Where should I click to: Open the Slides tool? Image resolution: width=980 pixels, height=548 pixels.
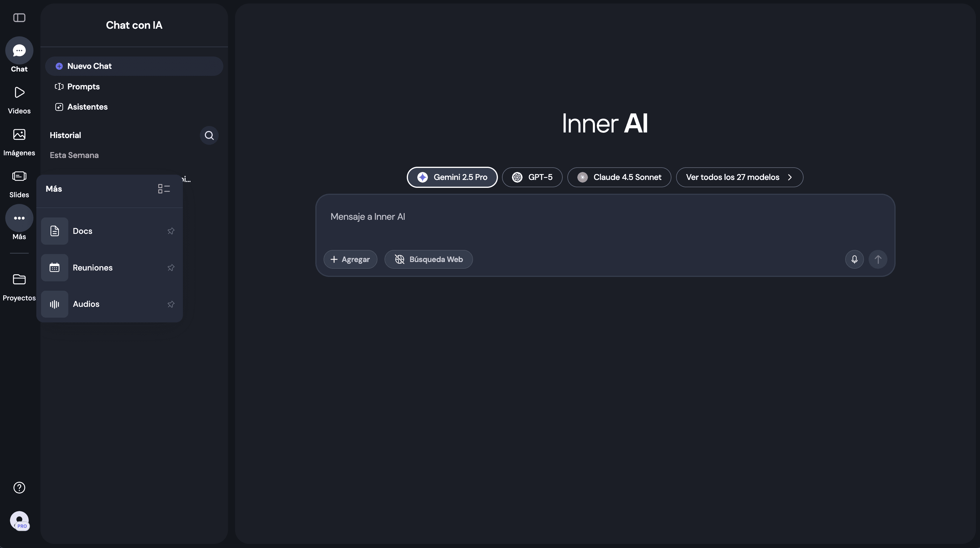coord(19,183)
